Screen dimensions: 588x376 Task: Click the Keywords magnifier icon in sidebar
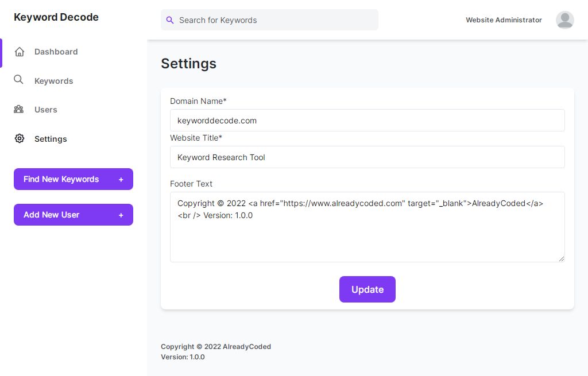(x=19, y=80)
